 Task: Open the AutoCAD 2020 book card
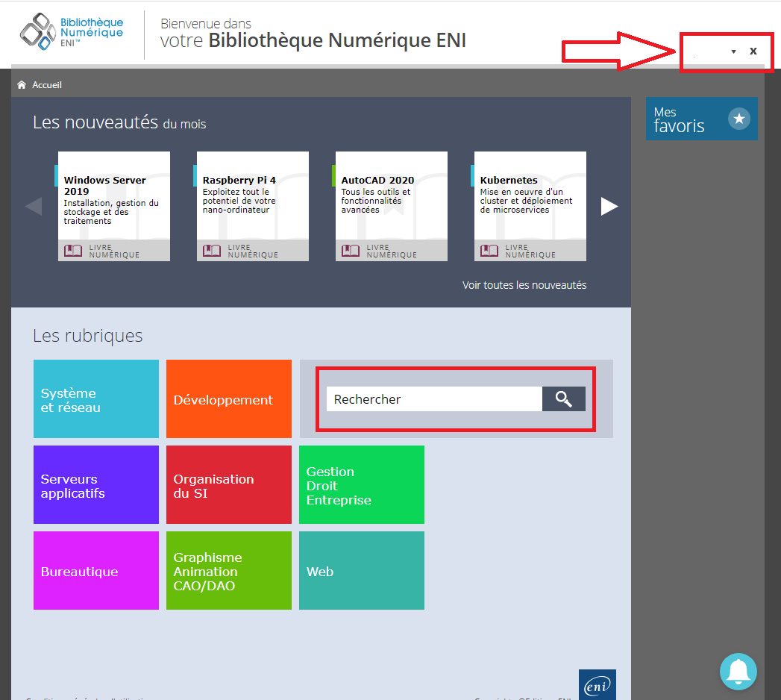(x=391, y=206)
